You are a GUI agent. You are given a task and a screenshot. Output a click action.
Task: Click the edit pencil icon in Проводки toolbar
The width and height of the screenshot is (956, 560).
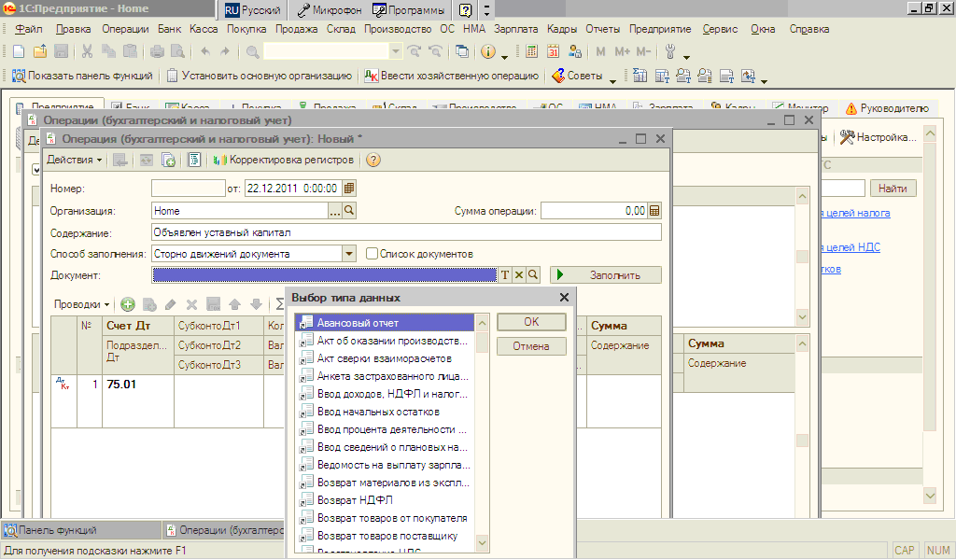[x=170, y=304]
